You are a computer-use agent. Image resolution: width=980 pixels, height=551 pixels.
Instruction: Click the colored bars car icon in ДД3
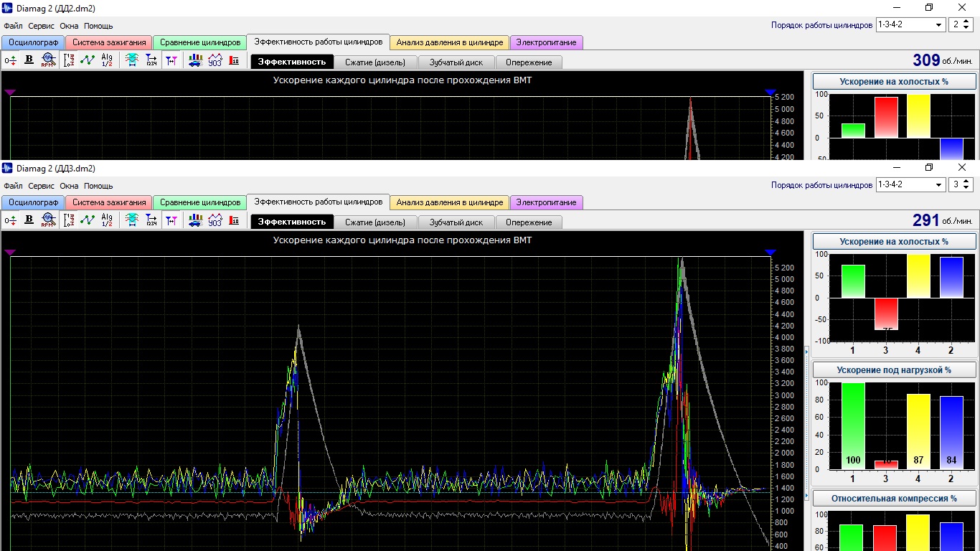pos(195,221)
